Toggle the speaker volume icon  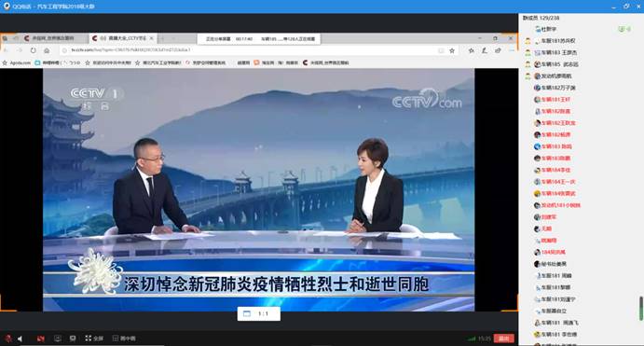pos(20,339)
